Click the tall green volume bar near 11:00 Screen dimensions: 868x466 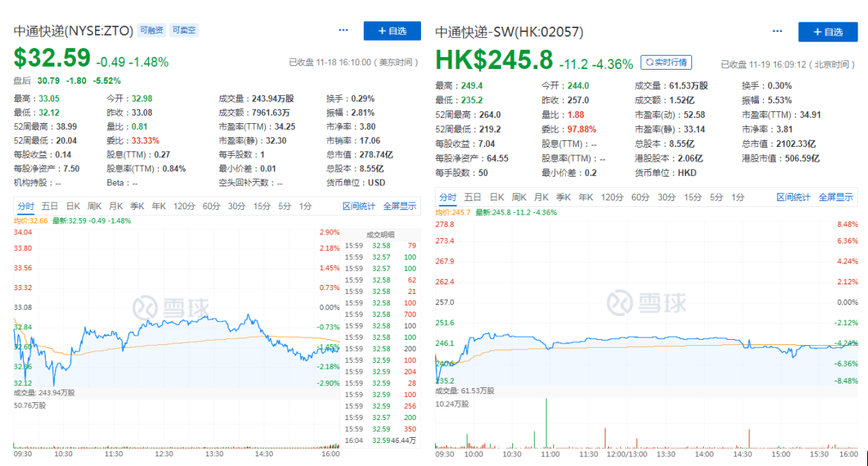coord(546,423)
